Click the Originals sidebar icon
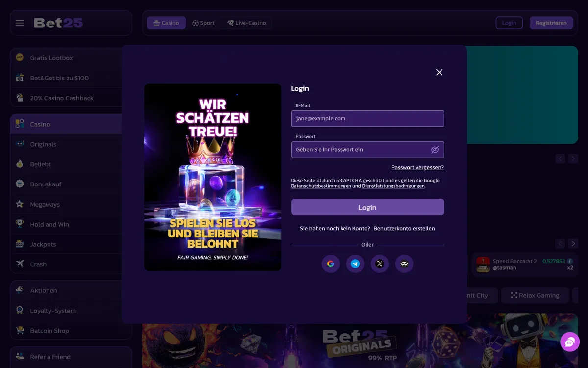Screen dimensions: 588x368 coord(20,144)
